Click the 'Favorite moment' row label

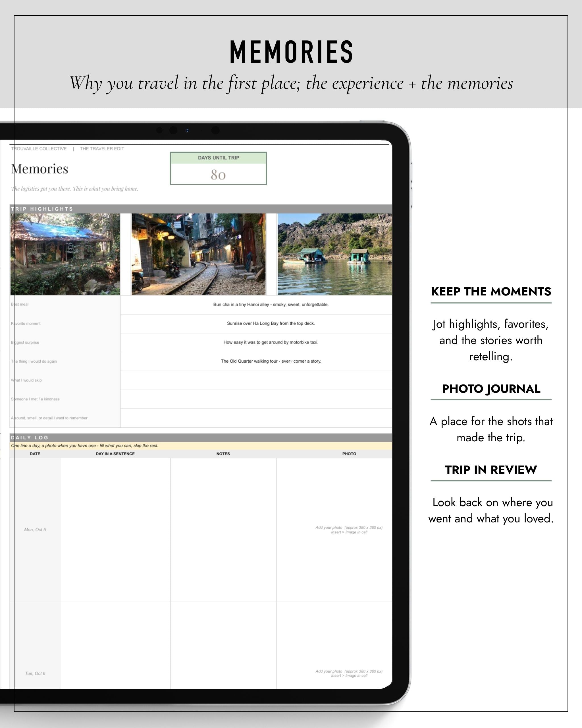click(x=26, y=324)
